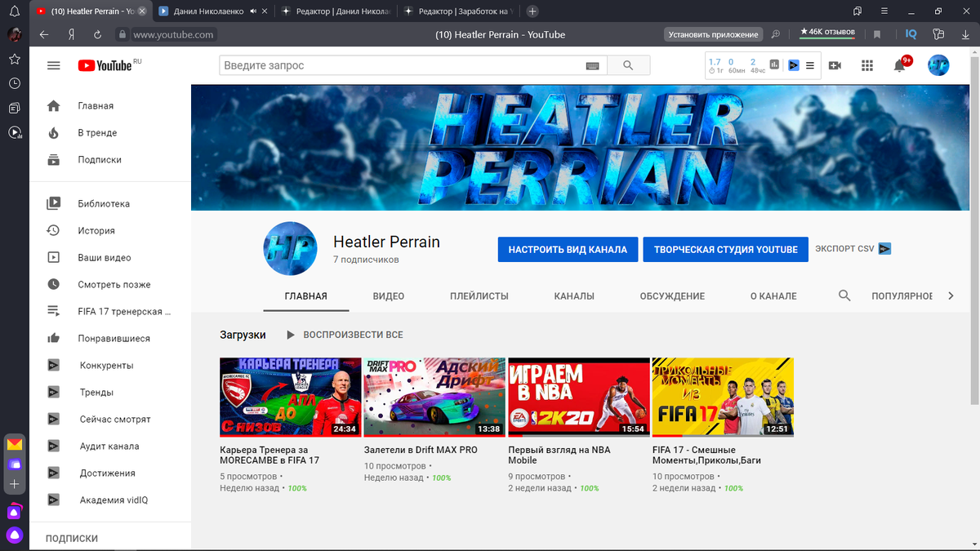Open Смотреть позже in sidebar
This screenshot has width=980, height=551.
pyautogui.click(x=110, y=285)
